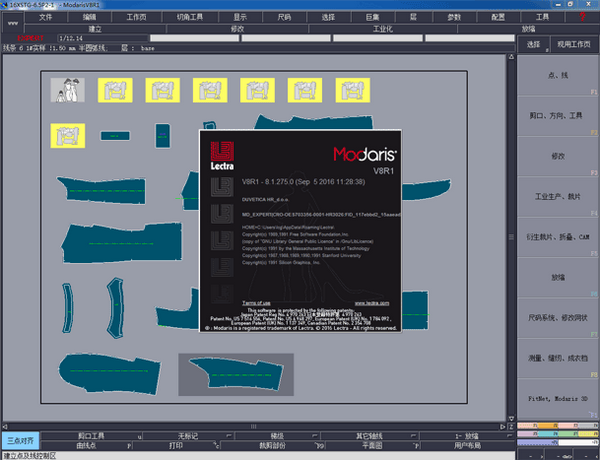Viewport: 600px width, 461px height.
Task: Toggle the 剪口工具 option
Action: [91, 436]
